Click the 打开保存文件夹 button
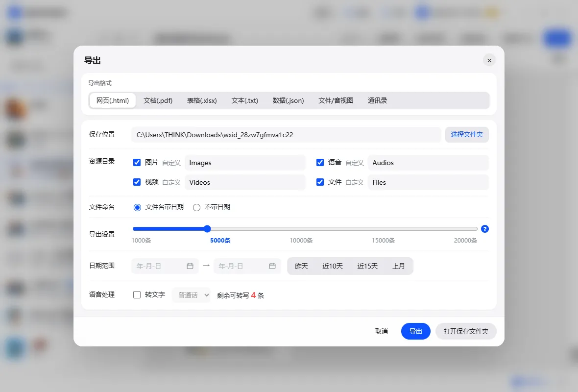 click(x=466, y=331)
